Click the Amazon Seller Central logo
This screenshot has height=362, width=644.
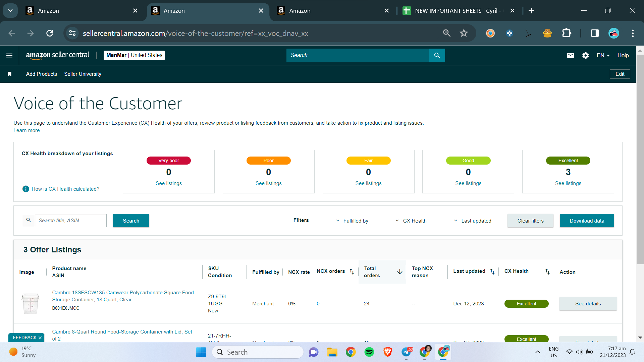coord(58,55)
